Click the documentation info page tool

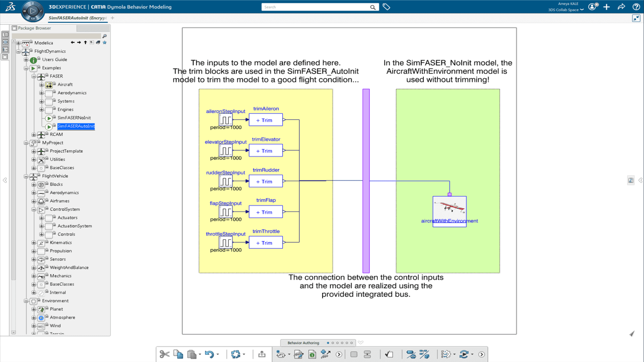coord(312,354)
